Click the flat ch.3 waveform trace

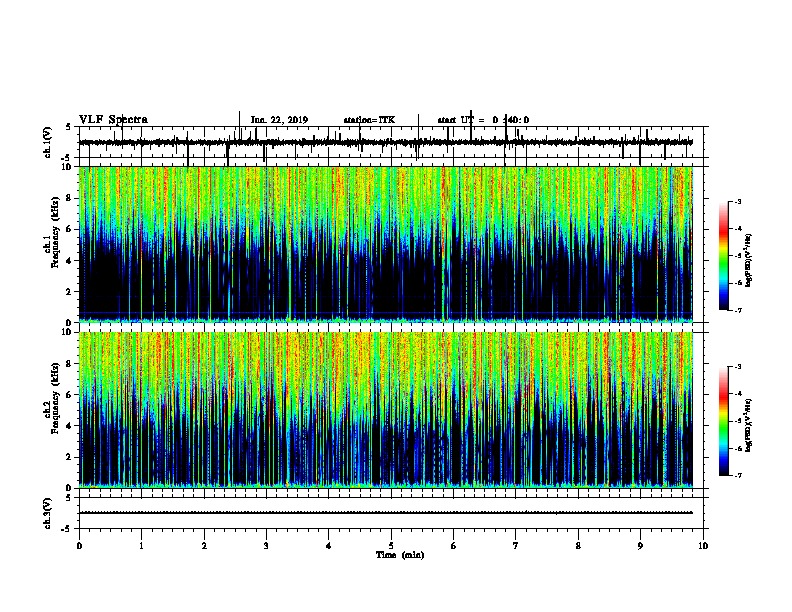click(385, 513)
